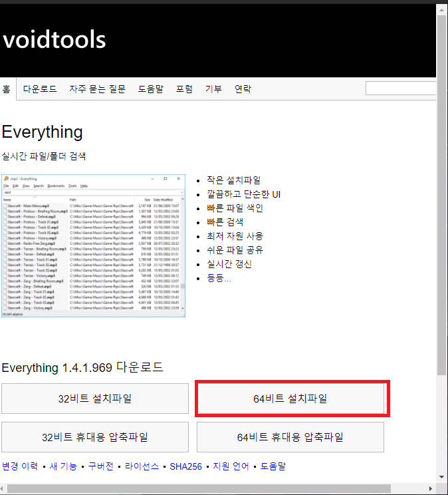
Task: Open Everything screenshot thumbnail
Action: coord(93,246)
